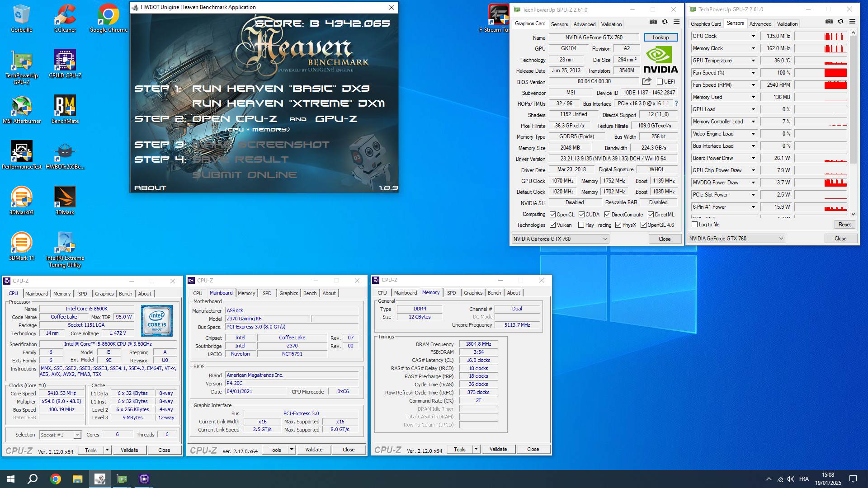Open the hamburger menu in GPU-Z Sensors window
868x488 pixels.
coord(852,21)
